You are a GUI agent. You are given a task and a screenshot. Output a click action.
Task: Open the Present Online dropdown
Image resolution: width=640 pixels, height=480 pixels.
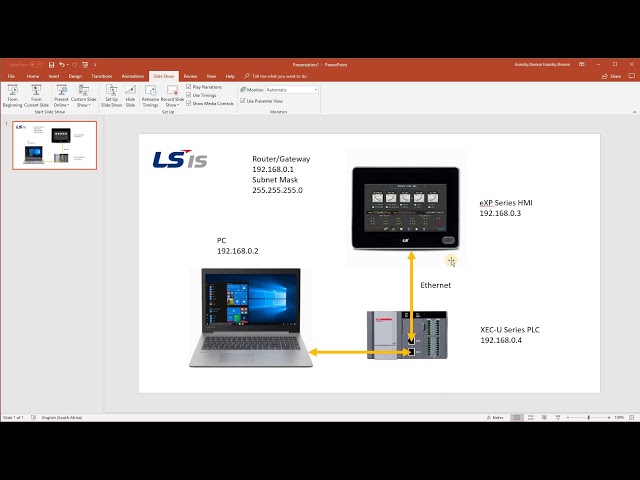click(62, 96)
